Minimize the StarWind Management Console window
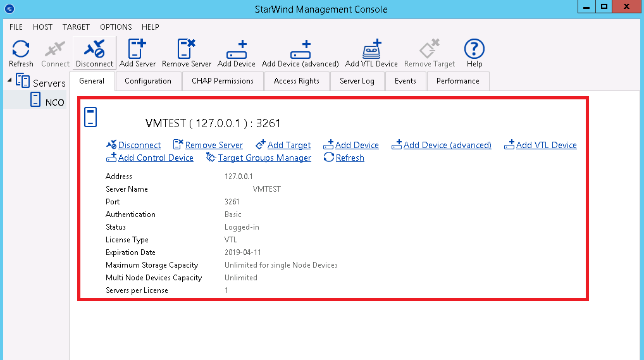 (x=586, y=6)
